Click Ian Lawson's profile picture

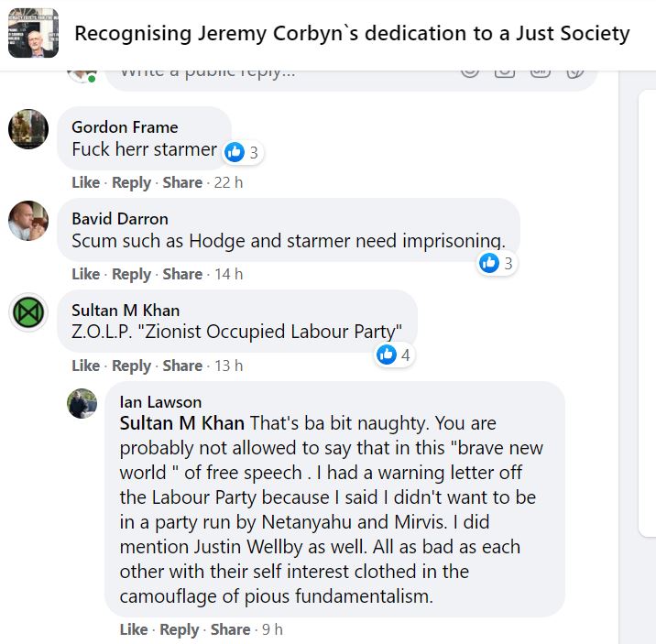tap(82, 402)
